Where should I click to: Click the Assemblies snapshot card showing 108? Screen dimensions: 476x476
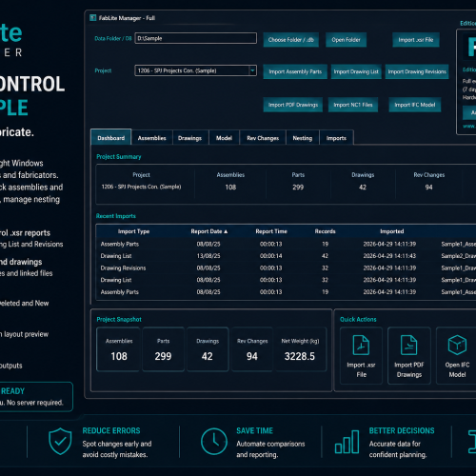119,349
